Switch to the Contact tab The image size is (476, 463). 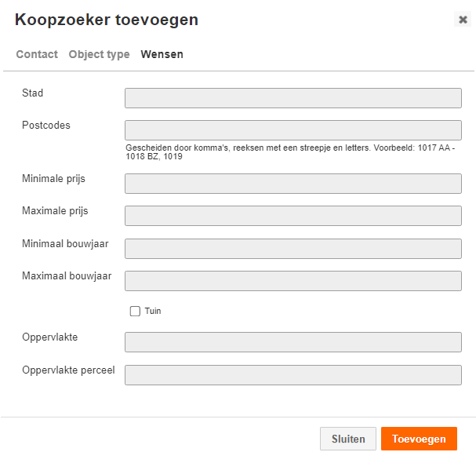point(37,54)
